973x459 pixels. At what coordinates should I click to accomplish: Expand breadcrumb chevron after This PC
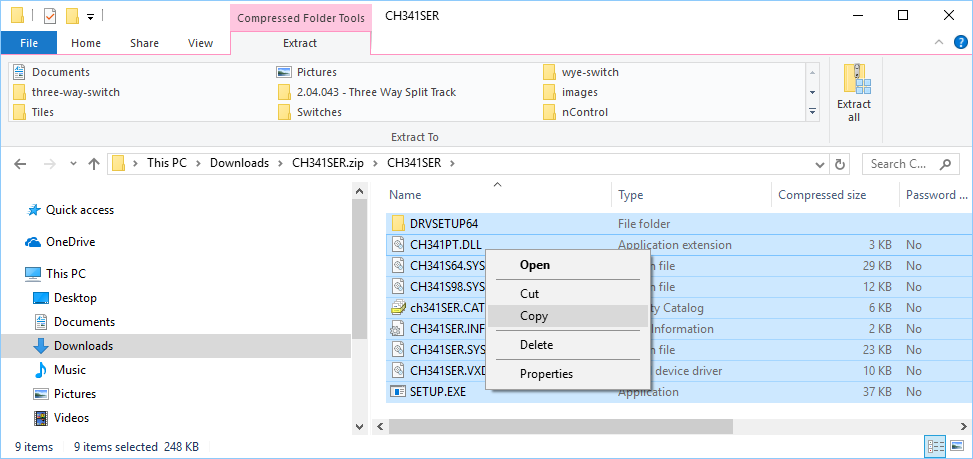click(198, 164)
